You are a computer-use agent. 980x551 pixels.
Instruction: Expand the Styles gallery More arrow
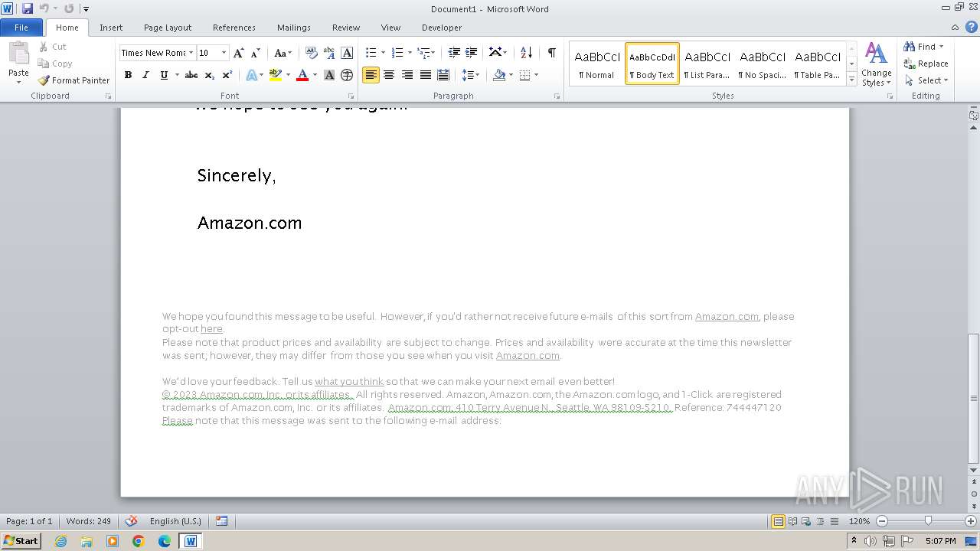click(852, 78)
